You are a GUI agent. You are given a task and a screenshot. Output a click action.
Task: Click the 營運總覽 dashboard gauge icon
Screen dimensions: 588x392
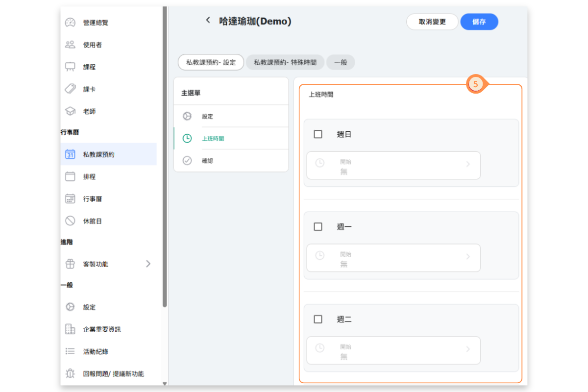70,23
